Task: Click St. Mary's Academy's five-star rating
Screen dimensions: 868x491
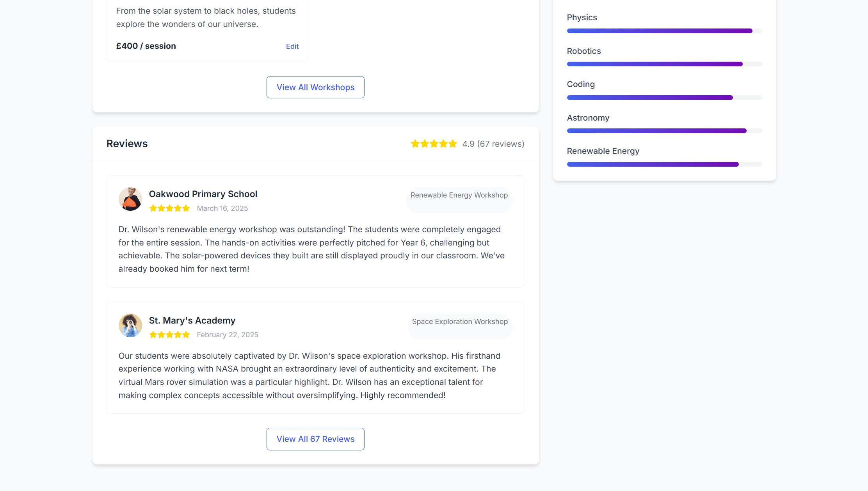Action: pyautogui.click(x=169, y=335)
